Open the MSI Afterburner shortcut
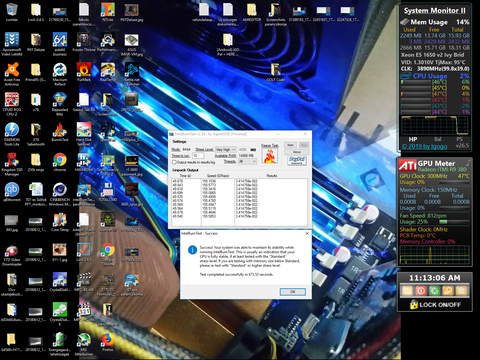480x360 pixels. 84,344
